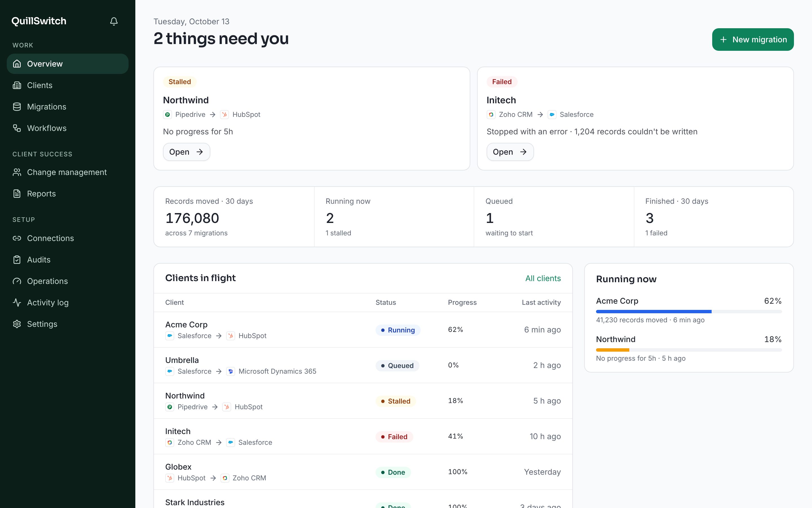Click the Failed badge in Initech table row

pyautogui.click(x=394, y=437)
